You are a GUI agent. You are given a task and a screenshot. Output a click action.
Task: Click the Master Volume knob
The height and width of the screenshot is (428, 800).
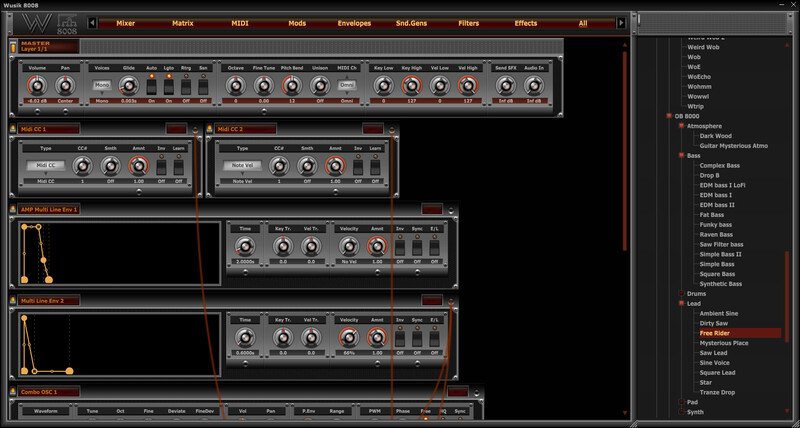coord(37,87)
